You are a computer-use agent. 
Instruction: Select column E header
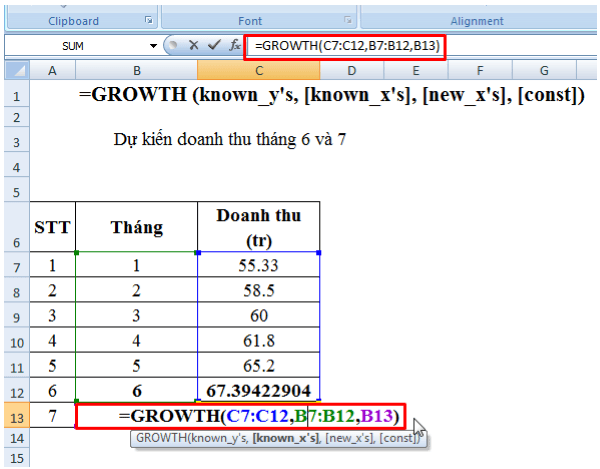point(416,70)
